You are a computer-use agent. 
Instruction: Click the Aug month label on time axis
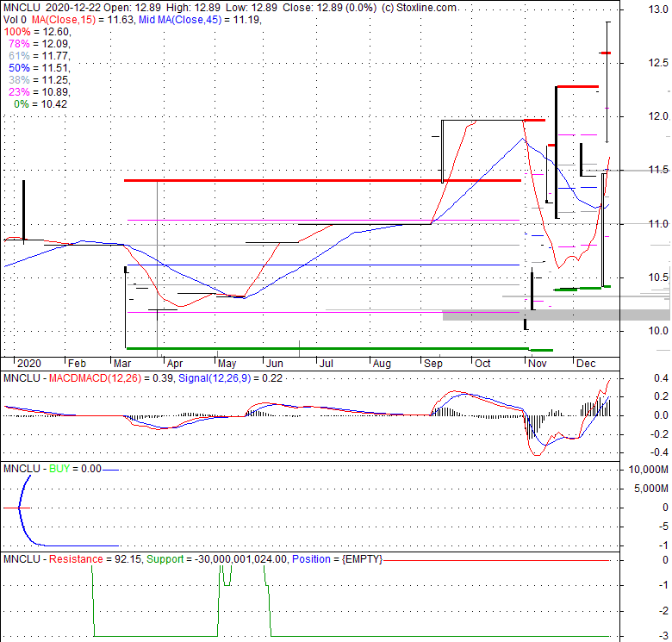382,364
